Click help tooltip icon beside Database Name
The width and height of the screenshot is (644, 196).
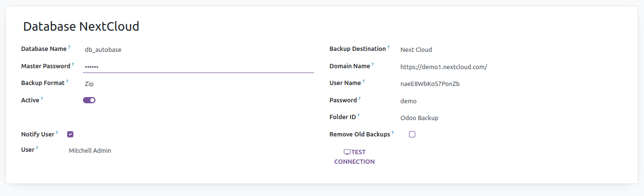(x=69, y=48)
